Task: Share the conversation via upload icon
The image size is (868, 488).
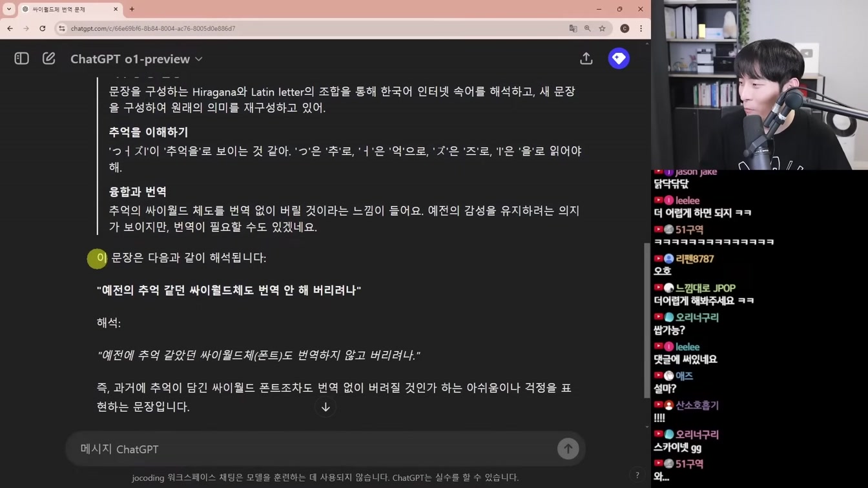Action: (x=586, y=59)
